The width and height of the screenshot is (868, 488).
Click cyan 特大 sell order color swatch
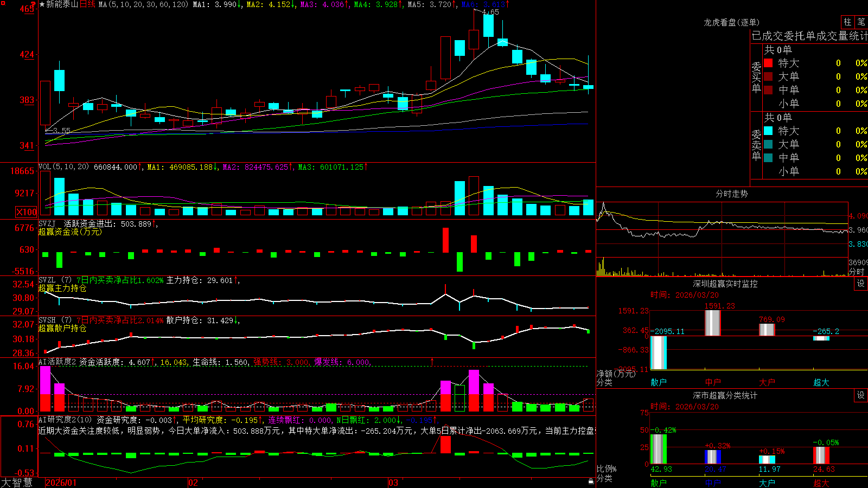coord(768,131)
